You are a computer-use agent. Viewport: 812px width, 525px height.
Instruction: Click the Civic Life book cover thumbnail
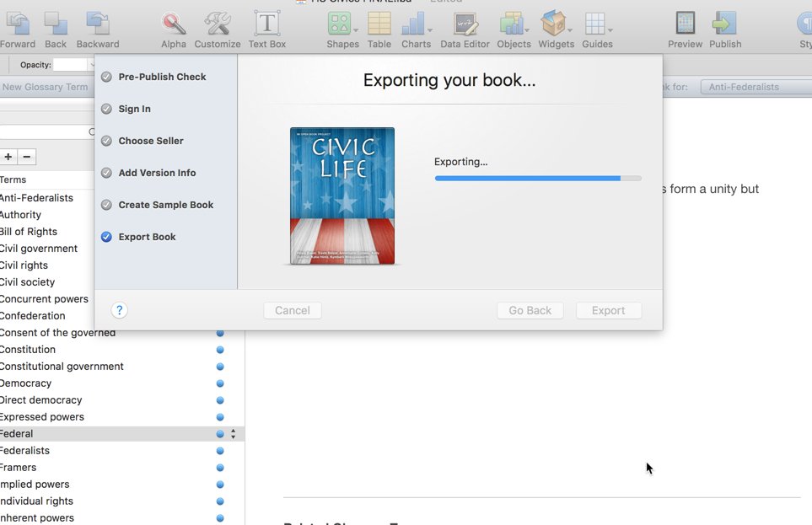[342, 196]
